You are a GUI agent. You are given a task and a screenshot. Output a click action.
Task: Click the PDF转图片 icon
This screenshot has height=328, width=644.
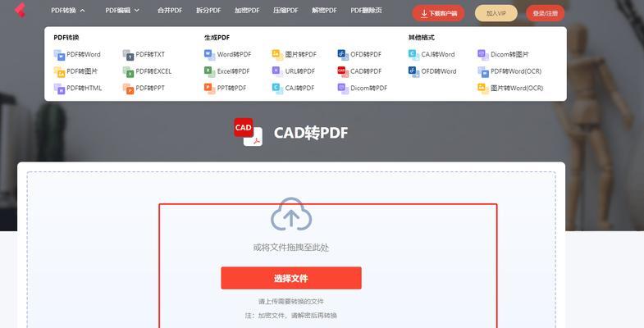59,72
